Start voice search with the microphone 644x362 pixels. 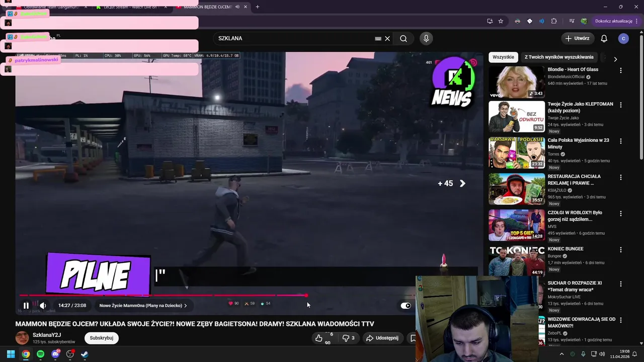[426, 38]
